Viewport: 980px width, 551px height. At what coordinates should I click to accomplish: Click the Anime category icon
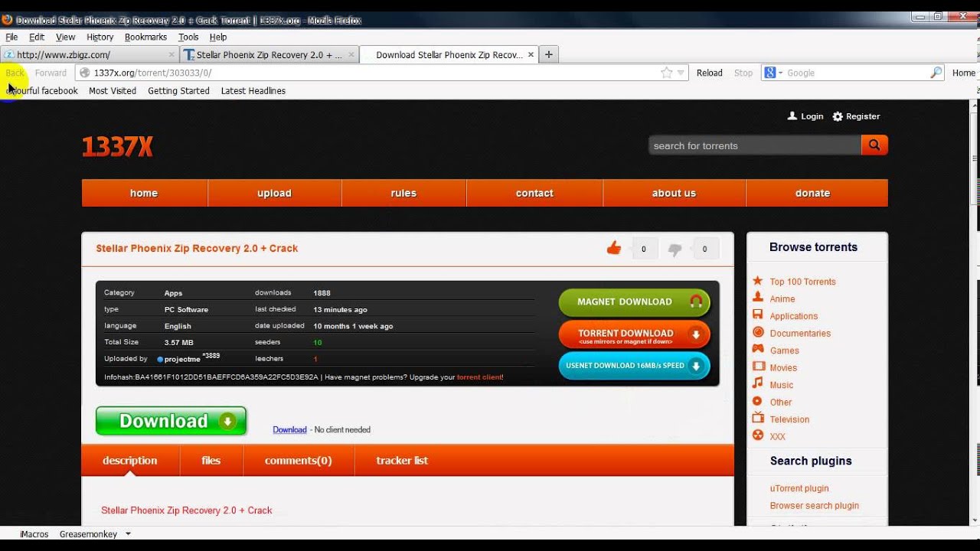(757, 298)
